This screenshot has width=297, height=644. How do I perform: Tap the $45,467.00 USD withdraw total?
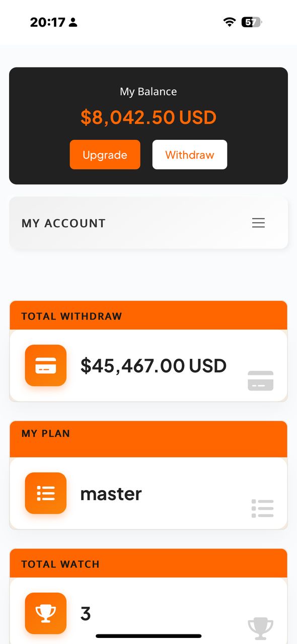[x=154, y=366]
